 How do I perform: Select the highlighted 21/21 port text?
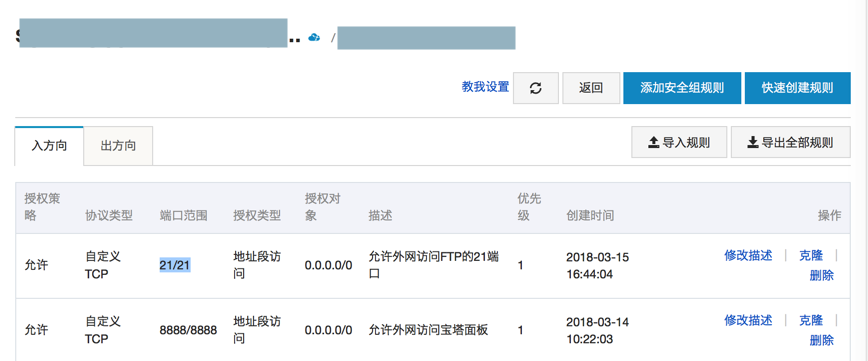[175, 265]
